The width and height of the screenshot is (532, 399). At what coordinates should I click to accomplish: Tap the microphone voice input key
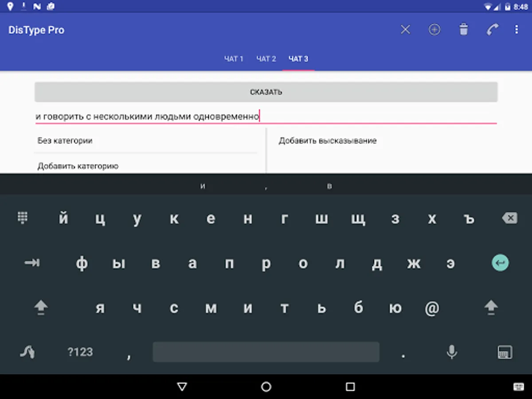pos(452,352)
